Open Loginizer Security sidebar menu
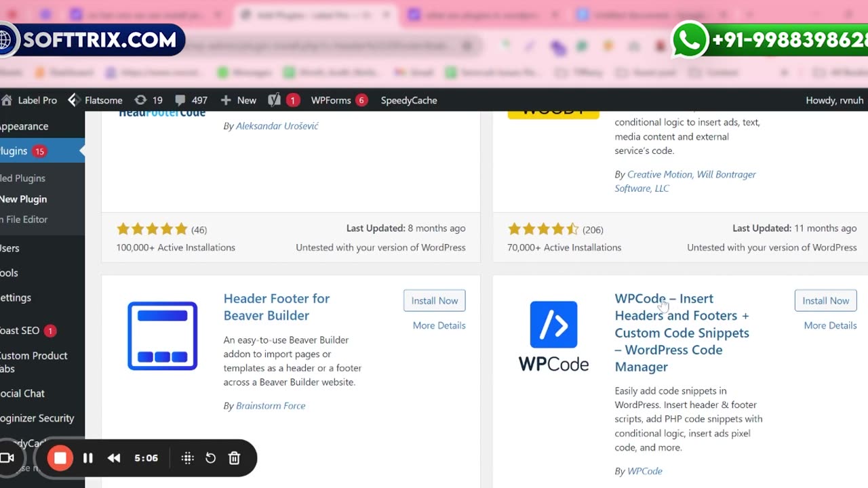Viewport: 868px width, 488px height. coord(37,418)
